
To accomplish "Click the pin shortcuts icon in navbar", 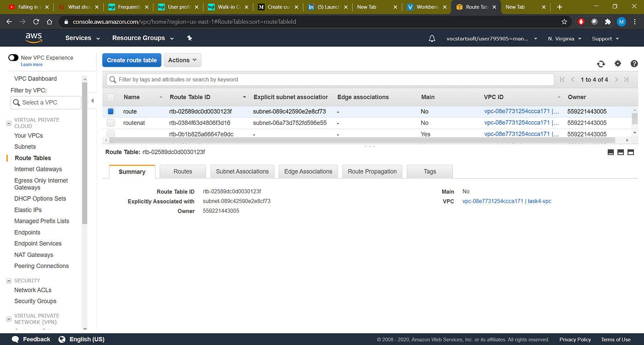I will 189,38.
